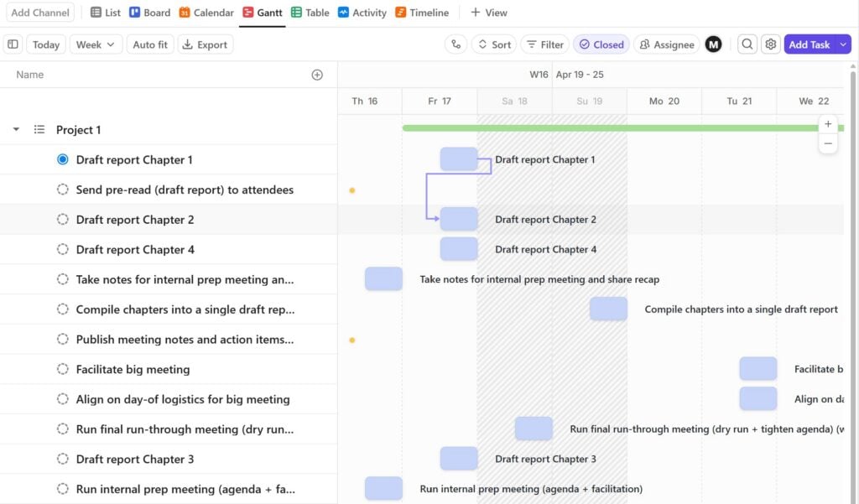Toggle status circle for Take notes task
Viewport: 859px width, 504px height.
pyautogui.click(x=62, y=279)
